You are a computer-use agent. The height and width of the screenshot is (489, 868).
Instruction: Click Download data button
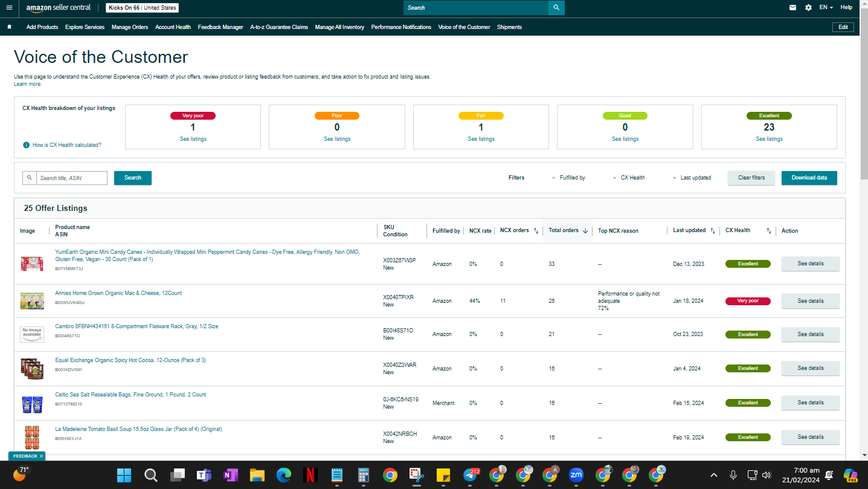809,178
